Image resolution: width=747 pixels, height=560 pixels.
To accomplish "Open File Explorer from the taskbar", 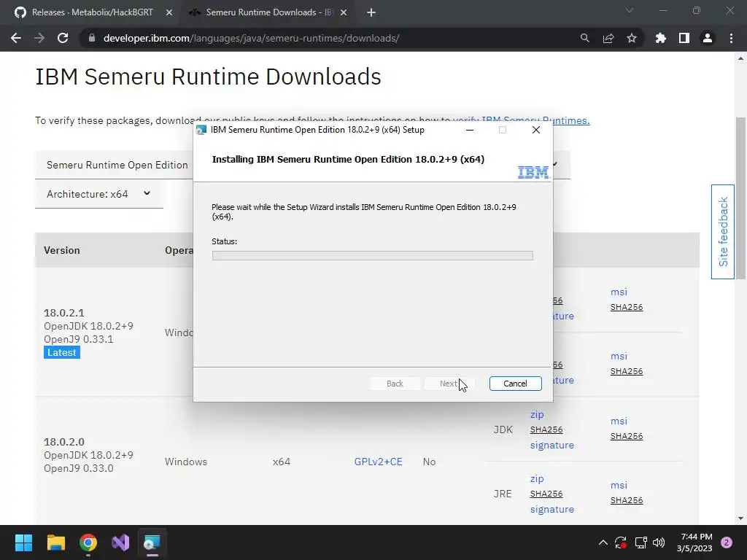I will (x=55, y=542).
